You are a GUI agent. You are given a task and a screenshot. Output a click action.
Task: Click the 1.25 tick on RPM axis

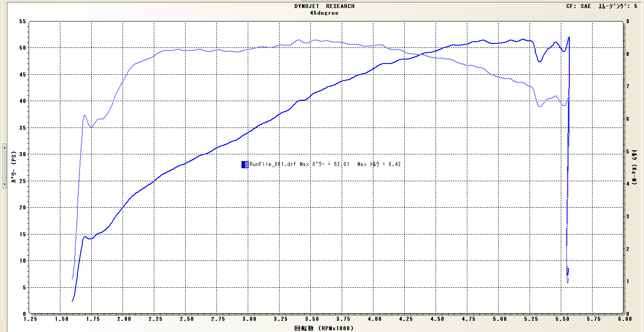point(30,319)
